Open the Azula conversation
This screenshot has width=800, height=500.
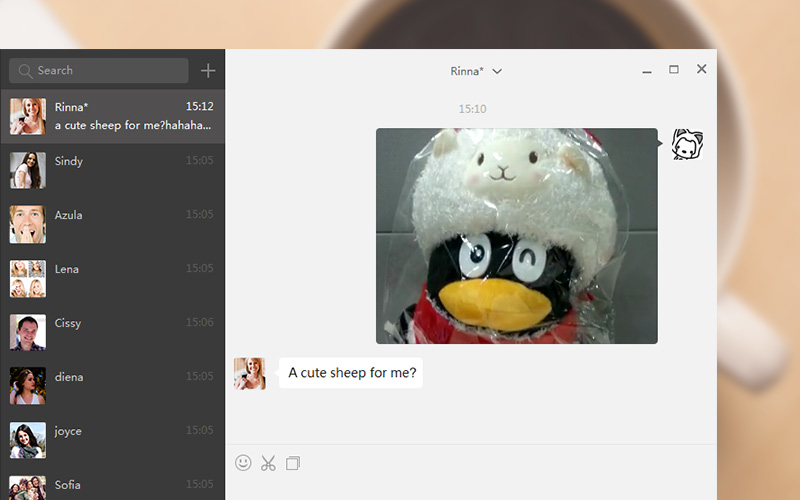tap(112, 224)
